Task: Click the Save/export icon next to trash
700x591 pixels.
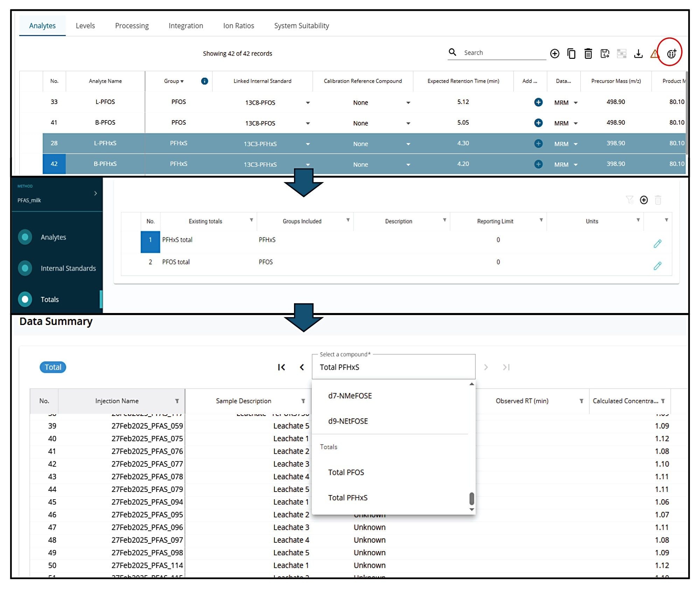Action: click(605, 53)
